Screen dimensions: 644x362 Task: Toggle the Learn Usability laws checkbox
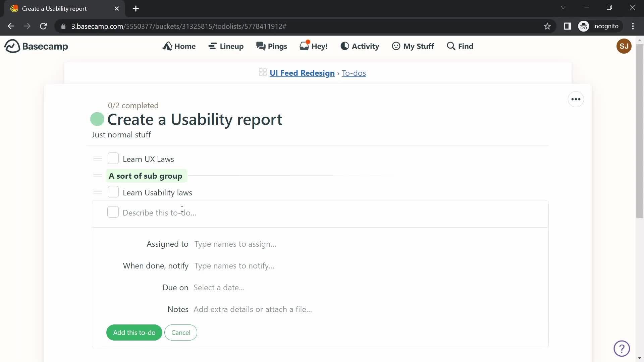click(x=112, y=192)
